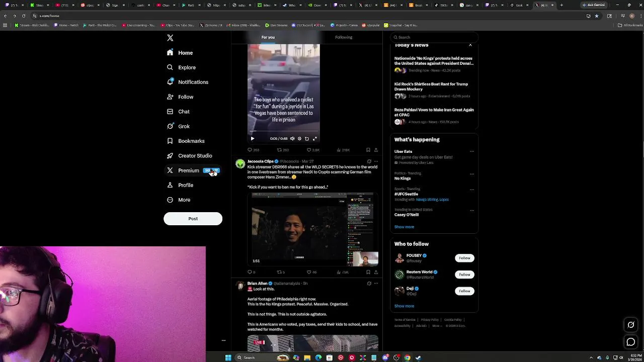Repost the post with 263 reposts
644x362 pixels.
283,150
